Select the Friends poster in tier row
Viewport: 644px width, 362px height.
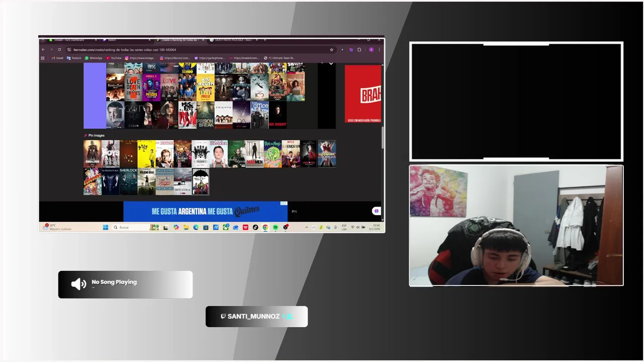pos(223,115)
